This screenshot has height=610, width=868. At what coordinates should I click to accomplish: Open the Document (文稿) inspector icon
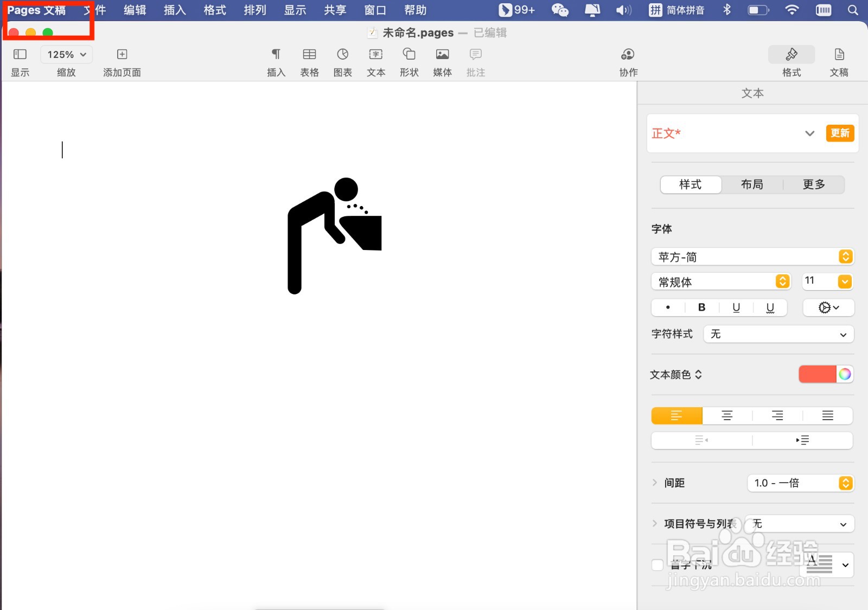(839, 54)
